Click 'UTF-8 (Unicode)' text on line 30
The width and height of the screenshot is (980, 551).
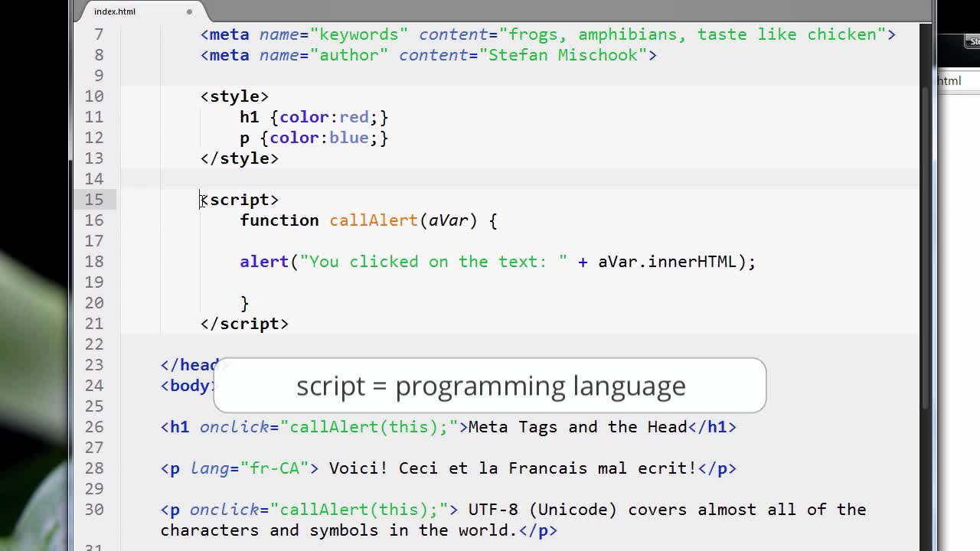(x=543, y=510)
